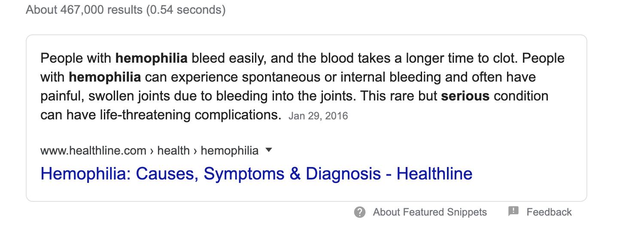This screenshot has width=644, height=225.
Task: Click the Feedback text link
Action: [549, 212]
